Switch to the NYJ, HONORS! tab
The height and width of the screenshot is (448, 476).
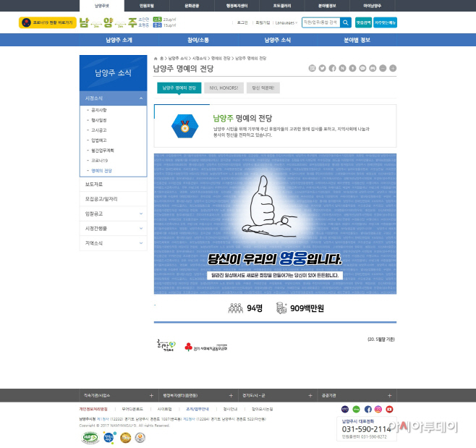click(x=224, y=88)
